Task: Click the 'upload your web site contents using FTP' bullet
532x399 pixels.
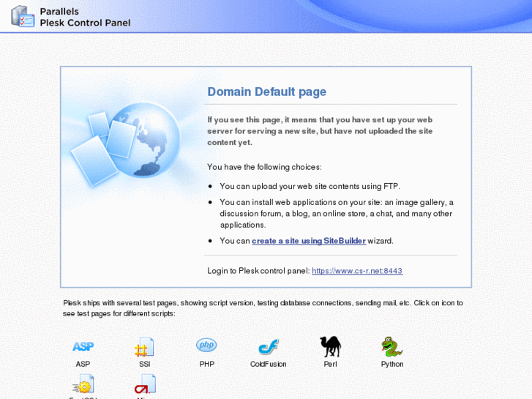Action: 310,187
